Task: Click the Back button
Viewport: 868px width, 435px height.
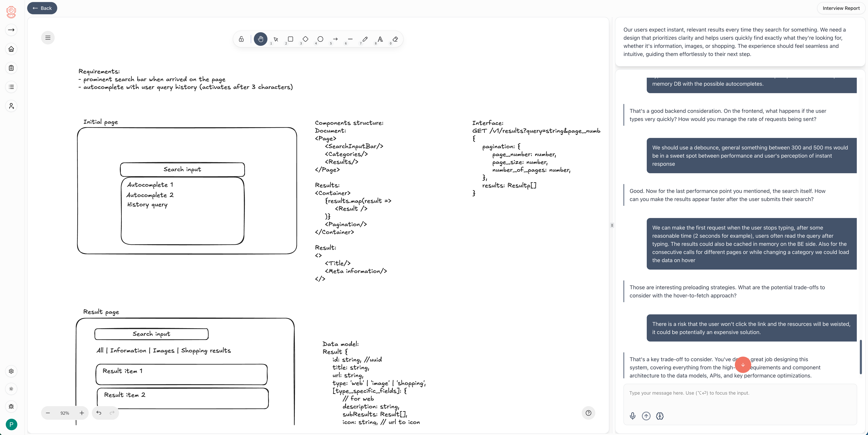Action: pos(42,8)
